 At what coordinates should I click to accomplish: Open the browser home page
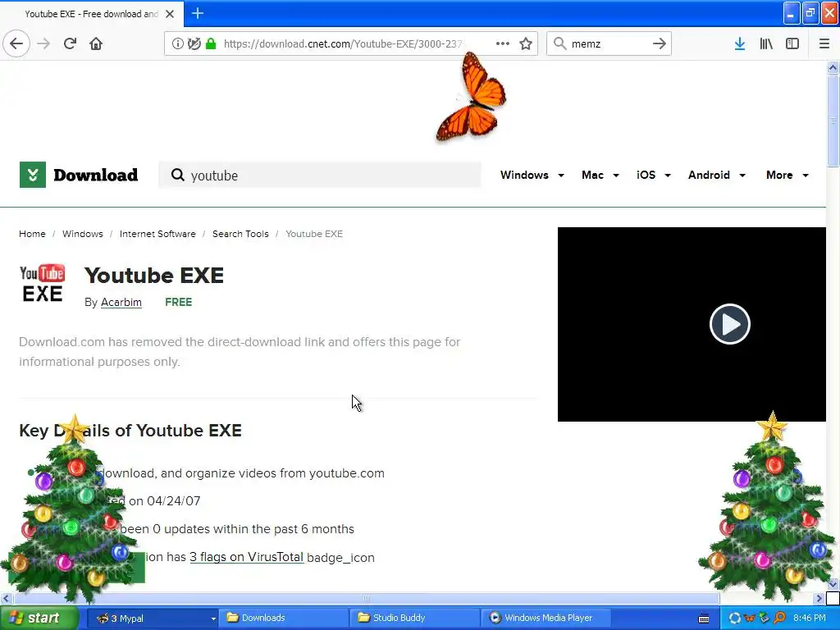(x=96, y=43)
